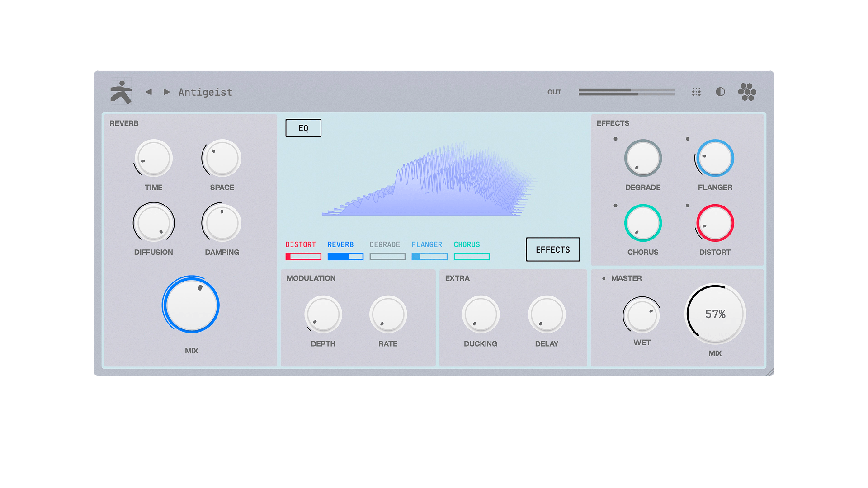
Task: Toggle the Chorus effect on/off dot
Action: [615, 206]
